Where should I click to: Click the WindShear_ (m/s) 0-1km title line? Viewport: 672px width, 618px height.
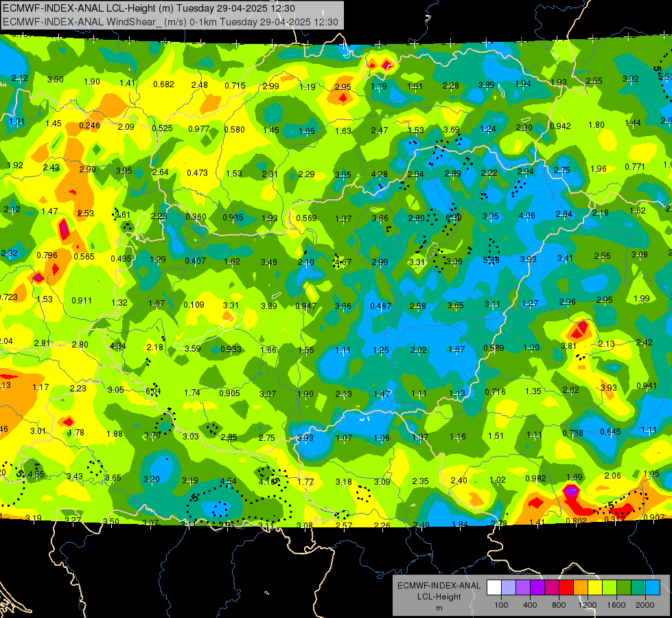point(170,22)
